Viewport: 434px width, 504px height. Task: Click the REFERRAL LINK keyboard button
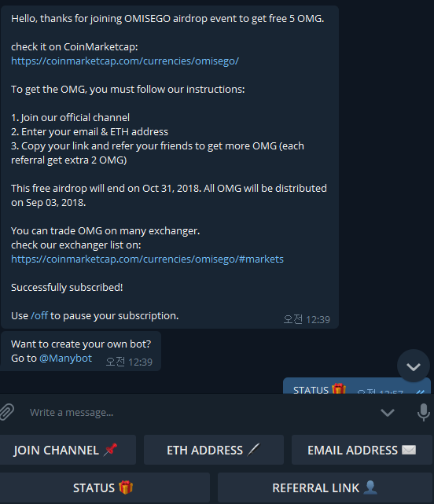point(325,487)
